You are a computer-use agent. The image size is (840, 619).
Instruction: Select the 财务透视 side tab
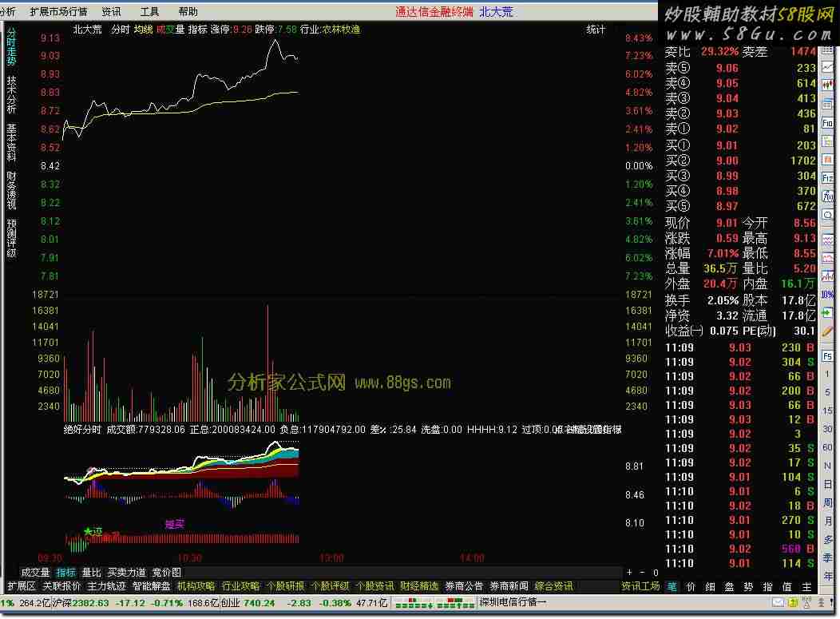[x=11, y=190]
